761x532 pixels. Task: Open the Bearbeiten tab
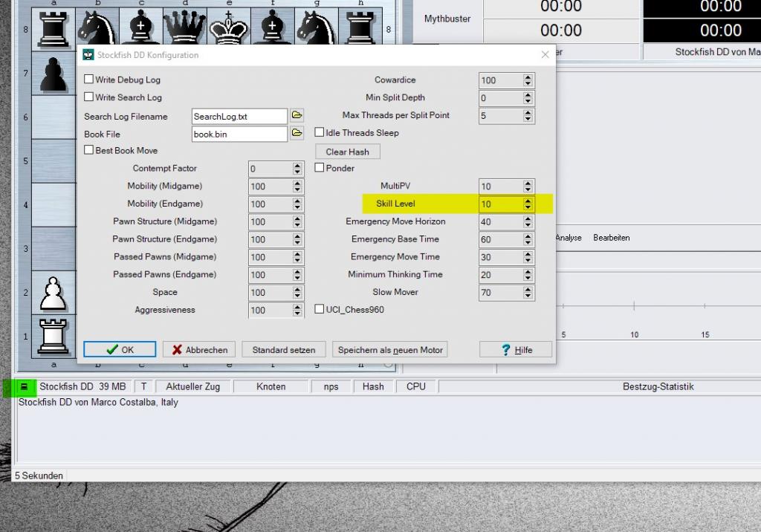611,238
